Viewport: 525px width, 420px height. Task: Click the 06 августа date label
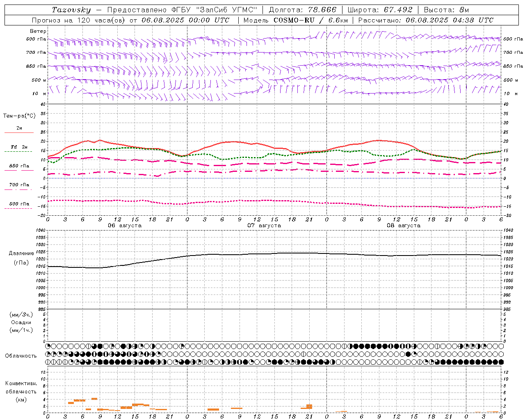(x=125, y=226)
